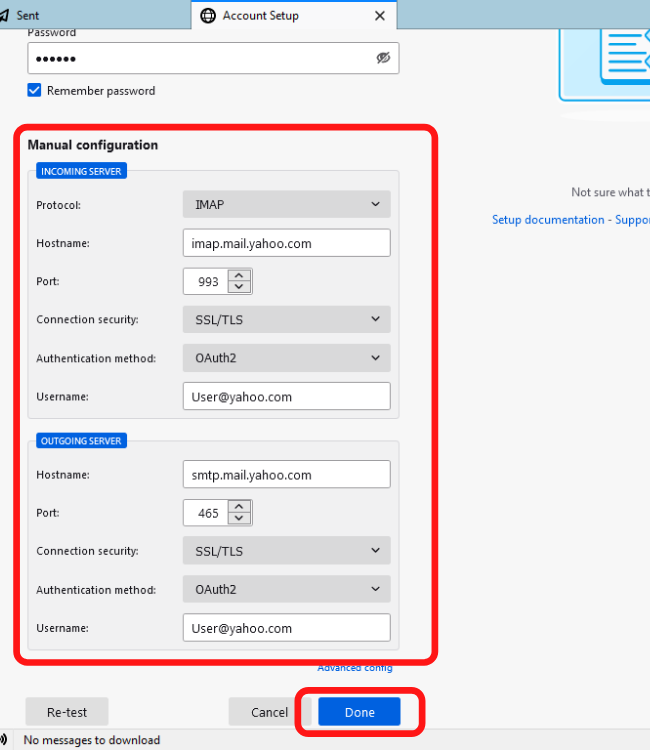Image resolution: width=650 pixels, height=750 pixels.
Task: Increase the outgoing port 465 value
Action: tap(239, 507)
